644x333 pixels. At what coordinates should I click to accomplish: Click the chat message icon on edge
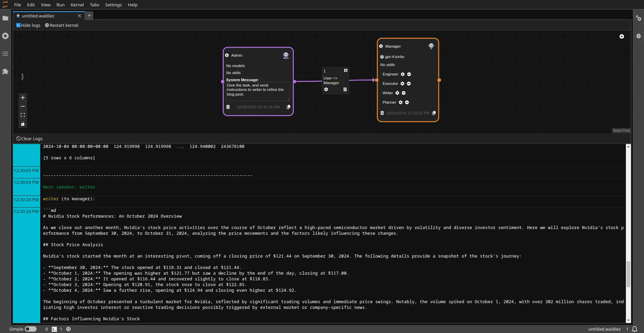coord(345,70)
